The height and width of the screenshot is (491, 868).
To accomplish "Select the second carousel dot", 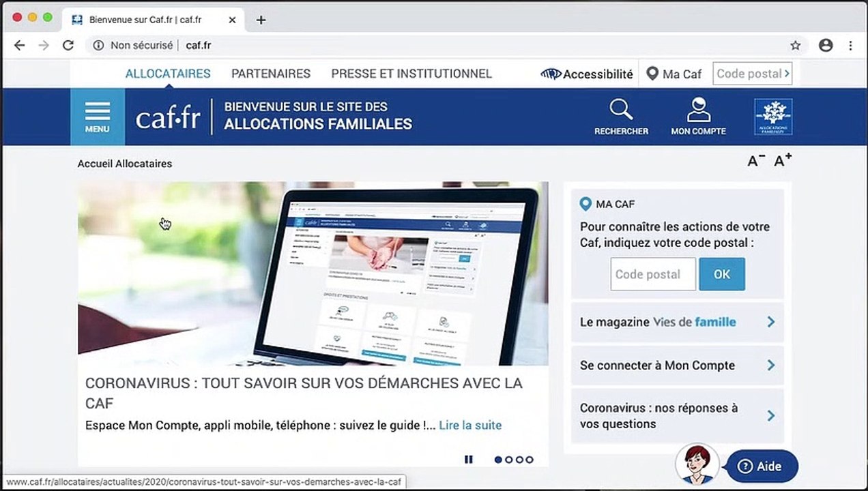I will (508, 460).
